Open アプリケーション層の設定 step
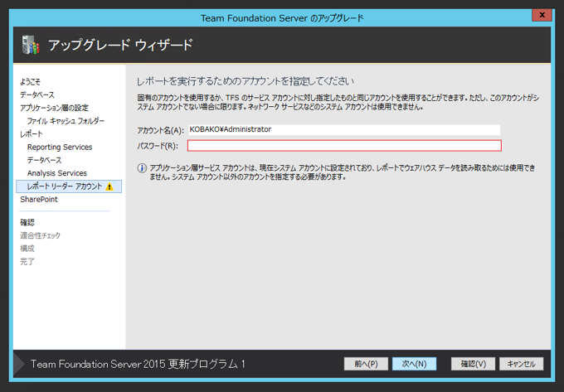 54,108
